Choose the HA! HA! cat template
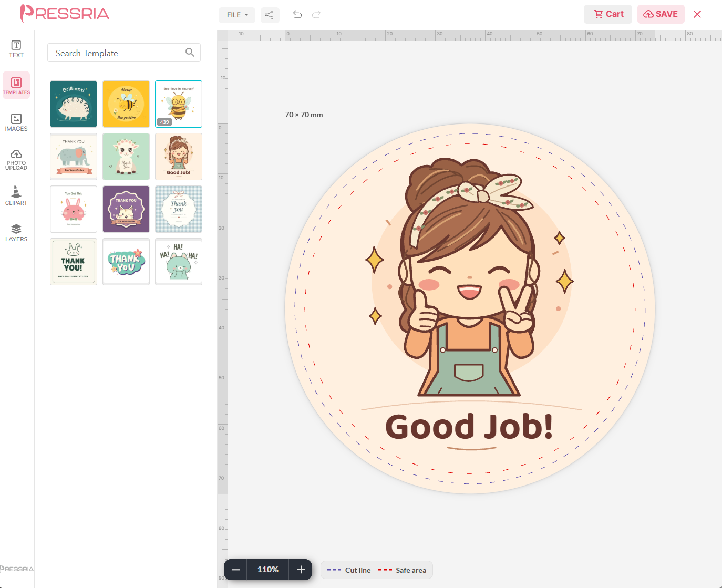The image size is (722, 588). pos(179,262)
